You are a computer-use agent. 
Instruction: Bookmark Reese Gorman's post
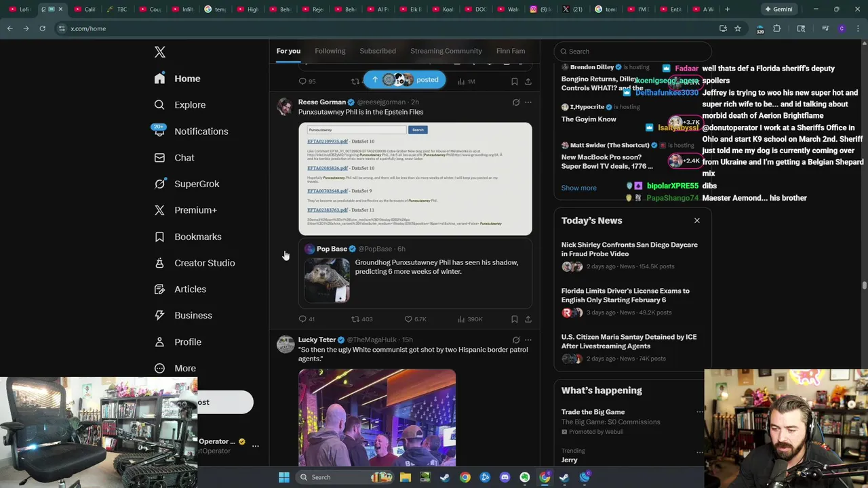(515, 319)
